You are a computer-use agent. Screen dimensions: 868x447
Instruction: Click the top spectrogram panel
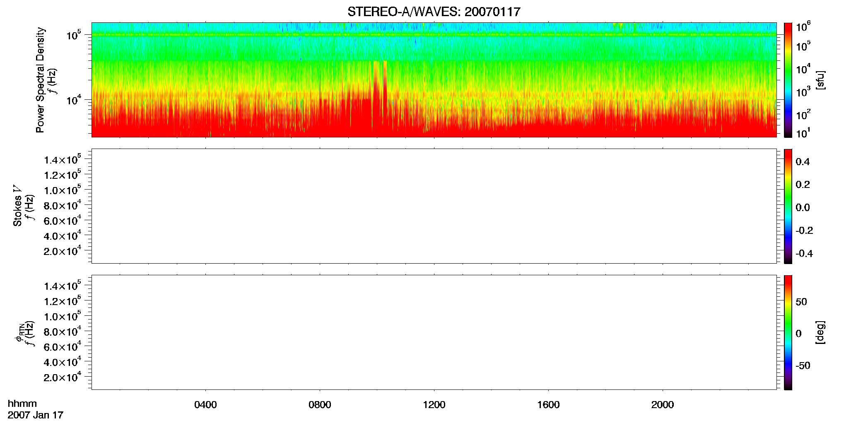click(434, 80)
